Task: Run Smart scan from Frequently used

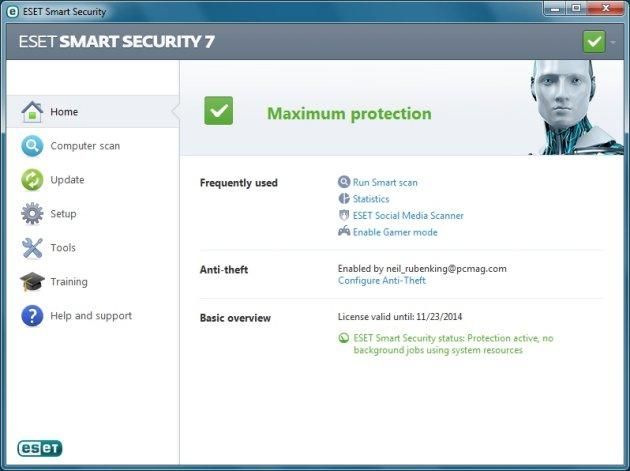Action: pyautogui.click(x=385, y=182)
